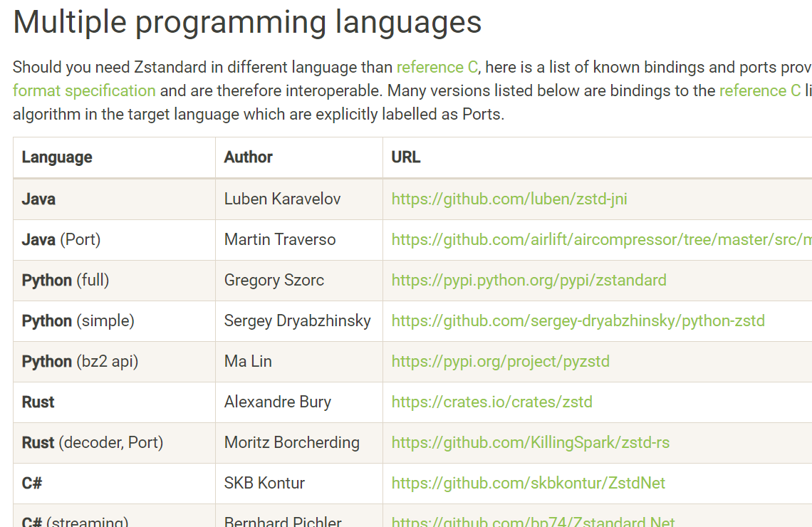This screenshot has height=527, width=812.
Task: Click 'reference C' link following 'bindings to the'
Action: [x=759, y=91]
